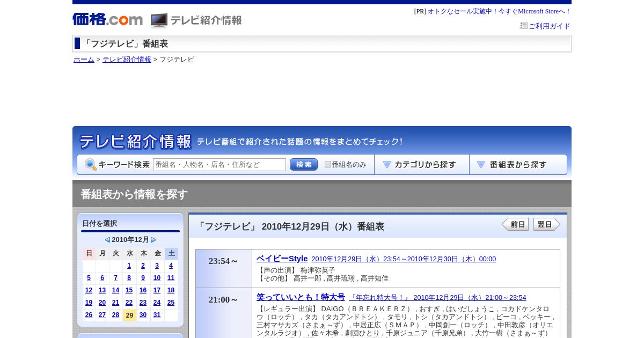Click the 検索 search button
The image size is (644, 338).
coord(304,165)
